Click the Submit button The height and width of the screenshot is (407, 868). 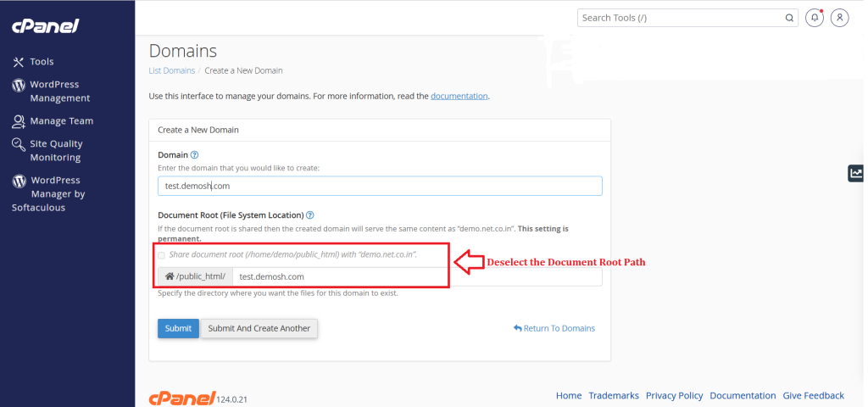click(178, 328)
